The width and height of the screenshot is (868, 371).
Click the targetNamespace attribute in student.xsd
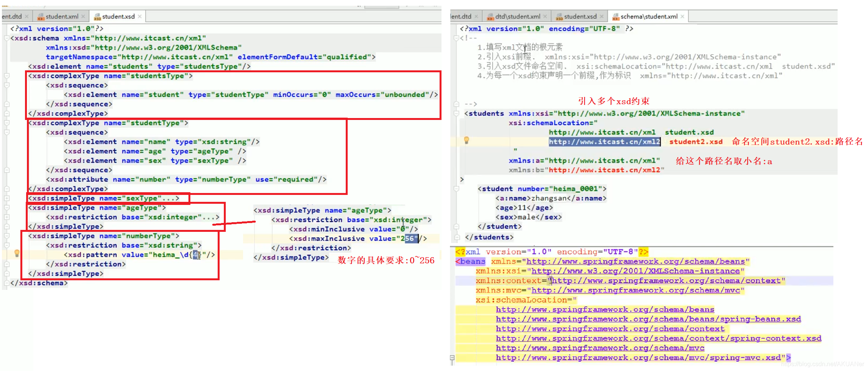click(139, 57)
